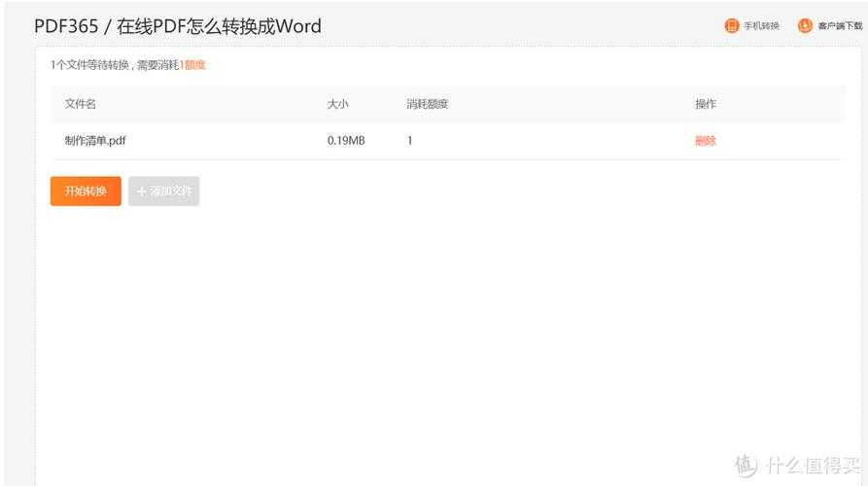The image size is (868, 486).
Task: Click the 消耗额度 column header
Action: coord(428,104)
